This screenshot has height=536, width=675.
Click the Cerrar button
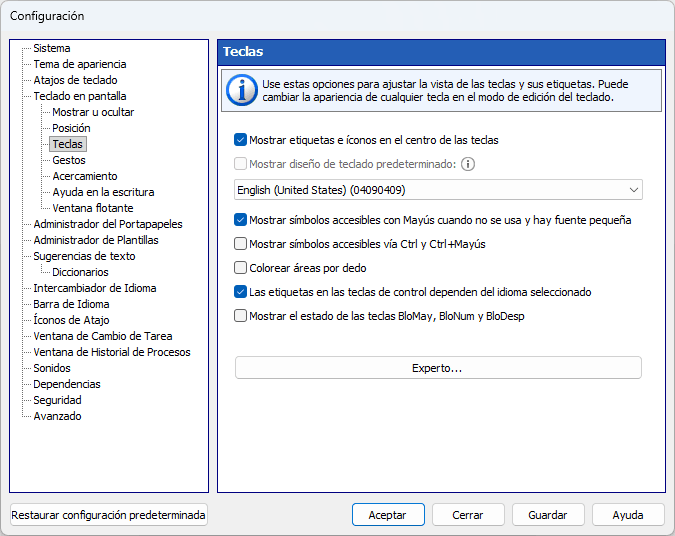point(468,515)
